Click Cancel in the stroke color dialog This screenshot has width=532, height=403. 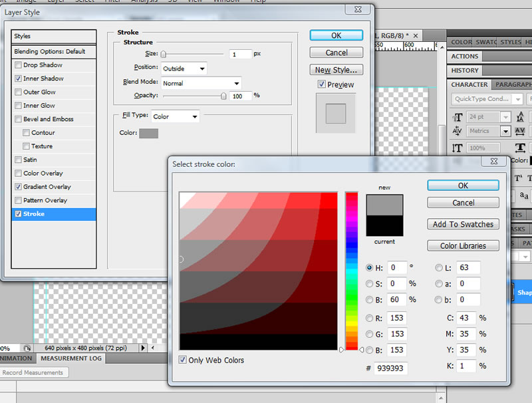[x=463, y=203]
